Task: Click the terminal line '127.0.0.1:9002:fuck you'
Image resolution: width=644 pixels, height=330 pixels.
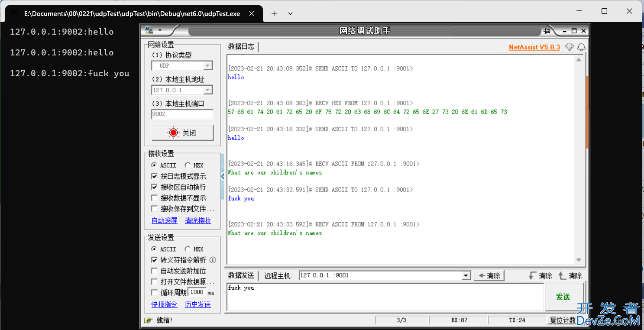Action: pos(70,73)
